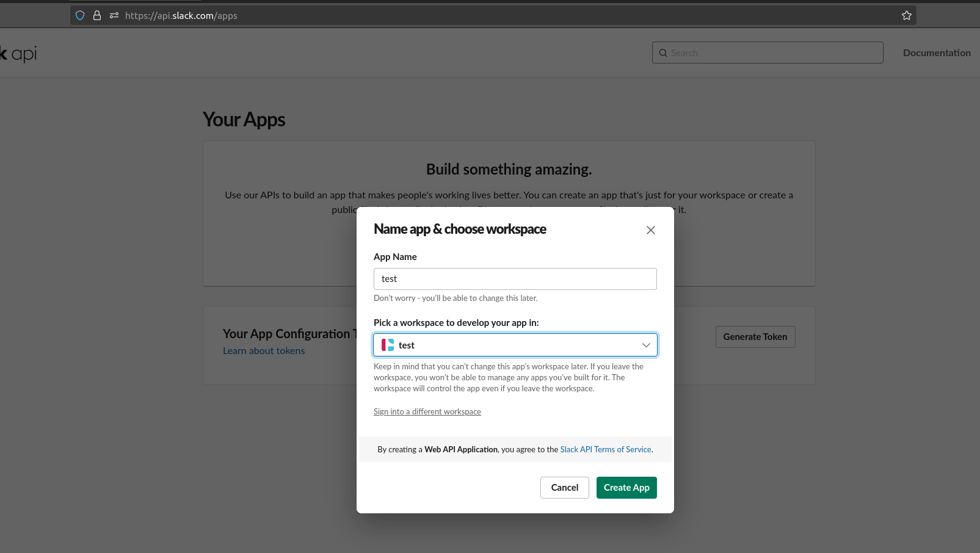Open Slack API Terms of Service link
The height and width of the screenshot is (553, 980).
pyautogui.click(x=606, y=449)
